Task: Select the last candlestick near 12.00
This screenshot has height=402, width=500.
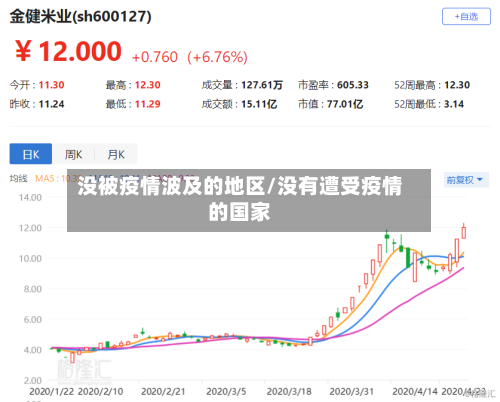Action: pyautogui.click(x=464, y=232)
